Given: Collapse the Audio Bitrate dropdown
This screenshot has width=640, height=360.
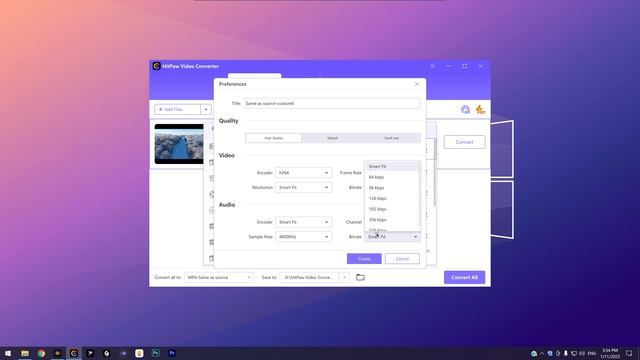Looking at the screenshot, I should [392, 237].
